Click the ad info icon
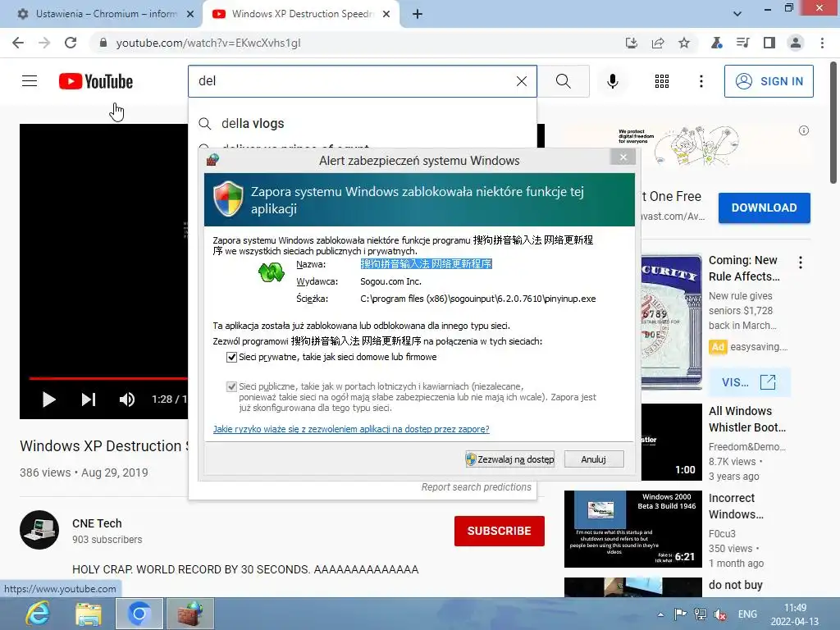 click(x=804, y=130)
